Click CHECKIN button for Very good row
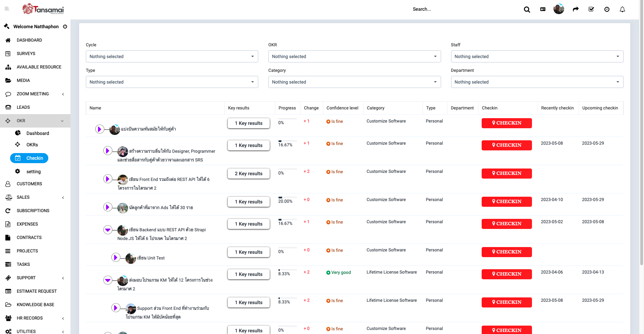The width and height of the screenshot is (644, 334). pyautogui.click(x=506, y=274)
